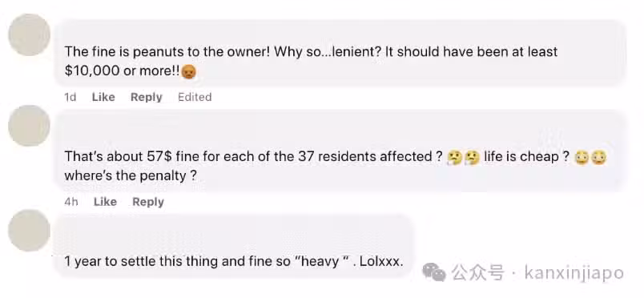Viewport: 644px width, 298px height.
Task: Select the '$10,000 or more' comment bubble
Action: coord(340,53)
